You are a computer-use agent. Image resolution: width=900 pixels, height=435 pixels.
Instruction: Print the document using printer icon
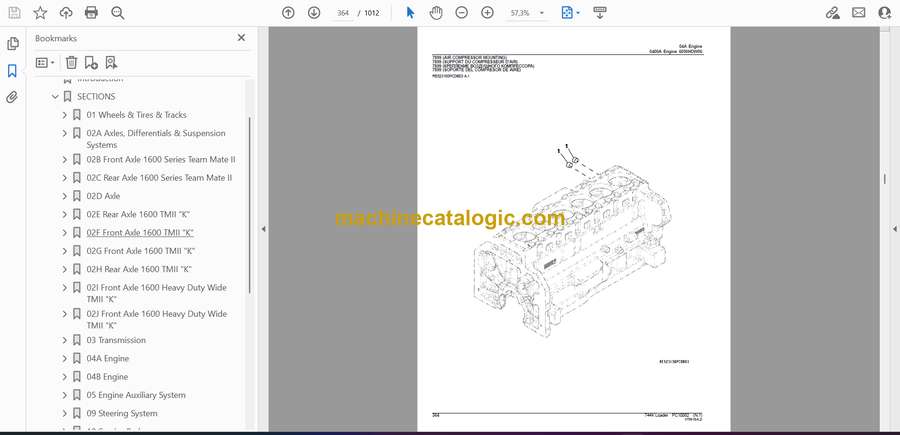point(91,13)
